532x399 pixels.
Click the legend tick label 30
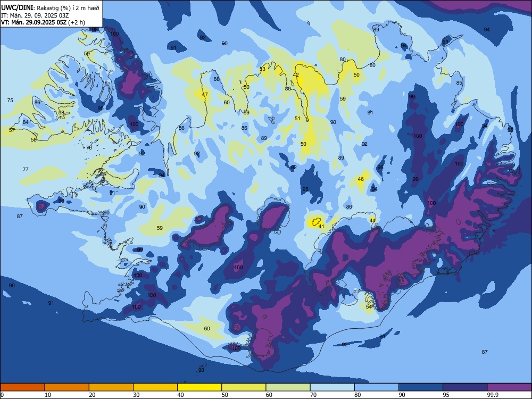point(136,395)
